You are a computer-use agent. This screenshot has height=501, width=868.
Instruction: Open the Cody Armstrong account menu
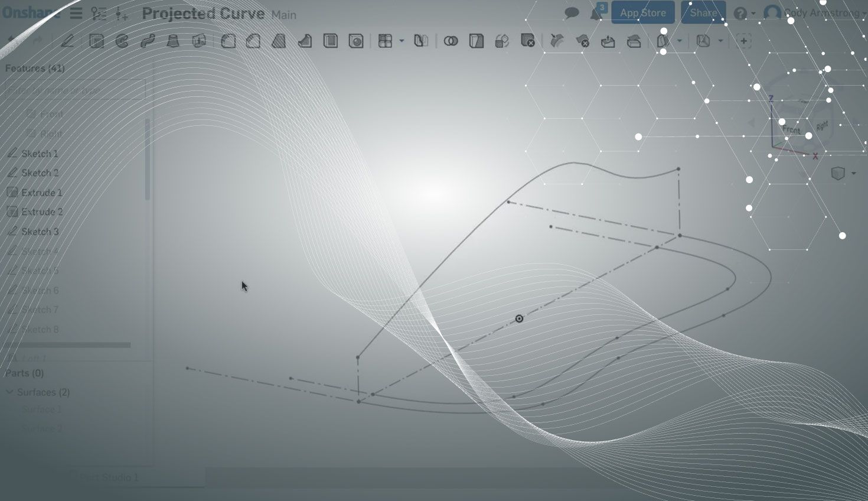(815, 13)
